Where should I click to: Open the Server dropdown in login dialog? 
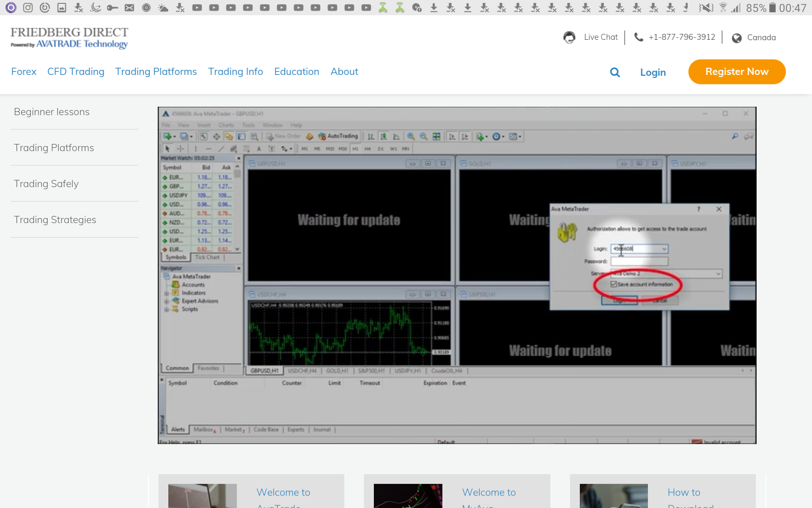(x=666, y=273)
